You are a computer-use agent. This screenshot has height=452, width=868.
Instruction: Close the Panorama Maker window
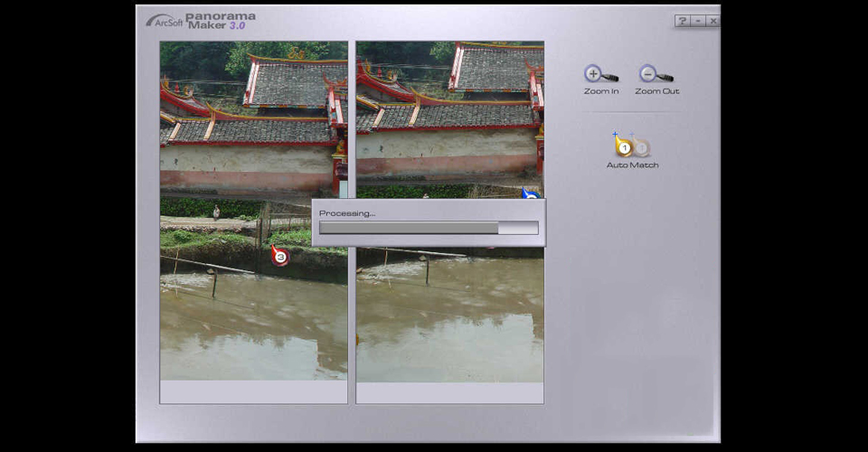coord(713,21)
